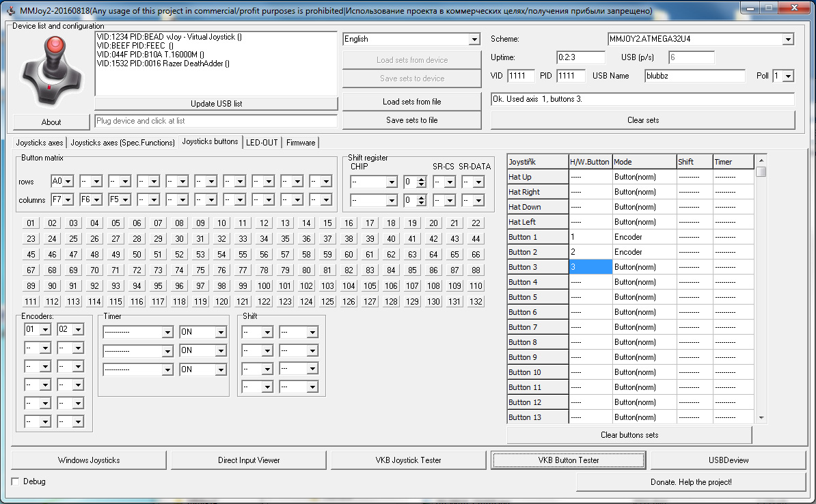The width and height of the screenshot is (816, 504).
Task: Open first SR-DATA dropdown
Action: (x=478, y=182)
